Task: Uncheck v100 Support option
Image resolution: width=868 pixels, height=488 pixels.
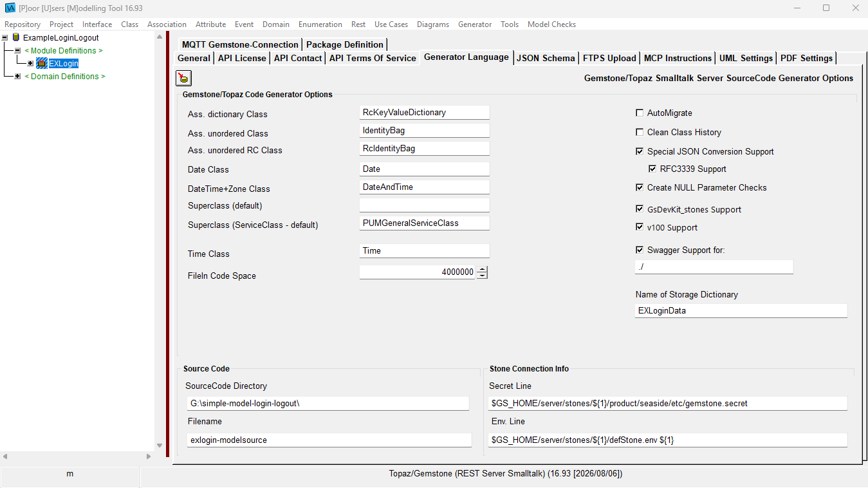Action: tap(640, 227)
